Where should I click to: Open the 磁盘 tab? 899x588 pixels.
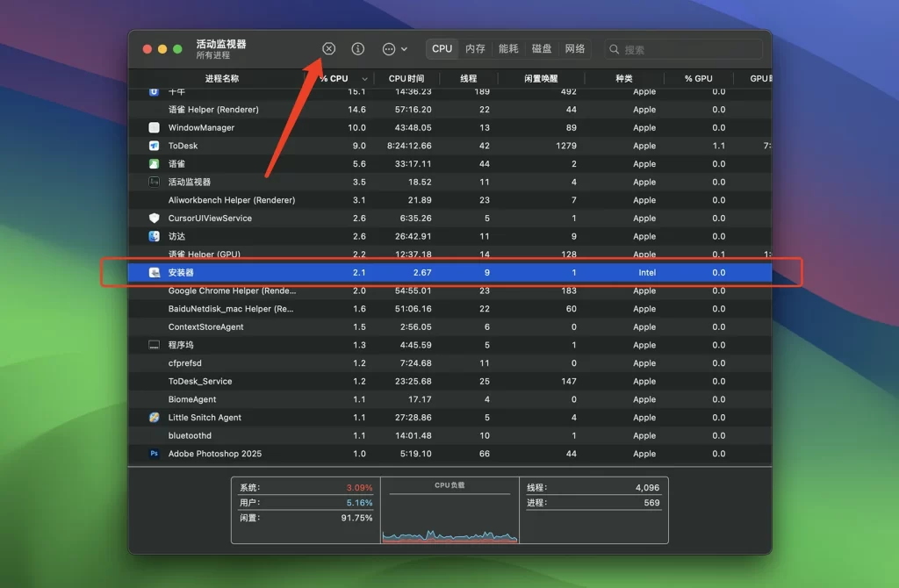click(x=542, y=49)
